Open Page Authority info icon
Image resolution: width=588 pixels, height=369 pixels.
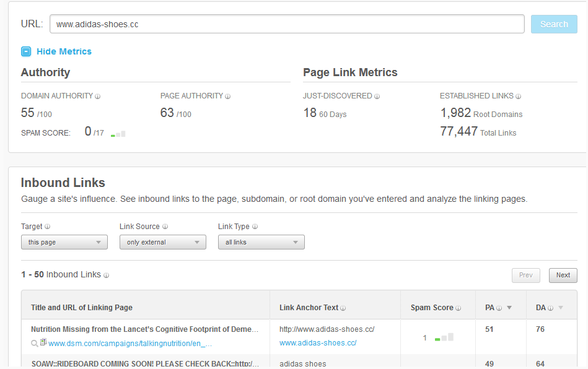coord(227,97)
